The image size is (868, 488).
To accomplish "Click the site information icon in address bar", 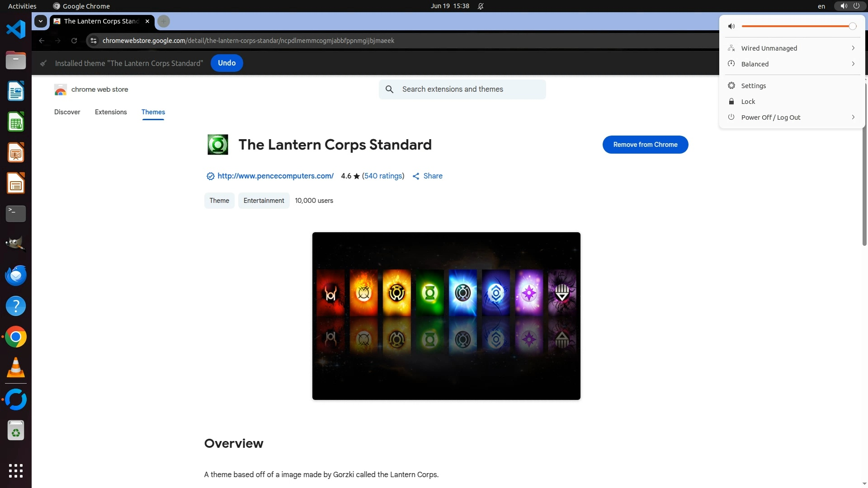I will 94,41.
